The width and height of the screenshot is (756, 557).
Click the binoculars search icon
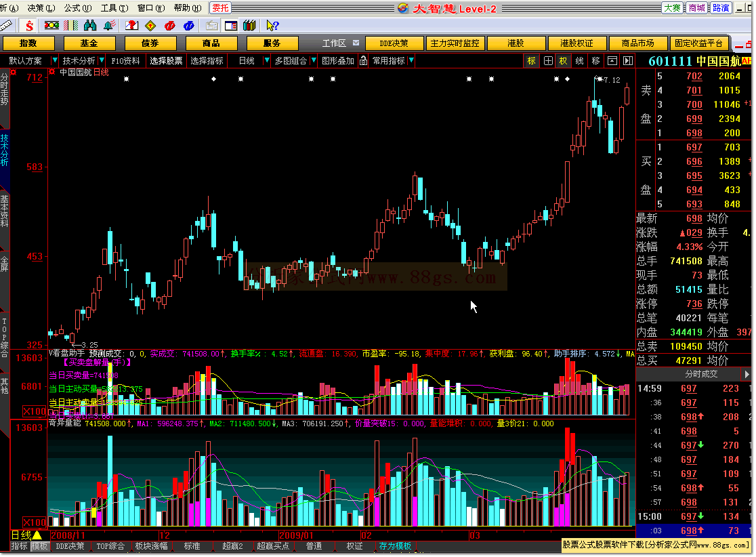(x=90, y=26)
